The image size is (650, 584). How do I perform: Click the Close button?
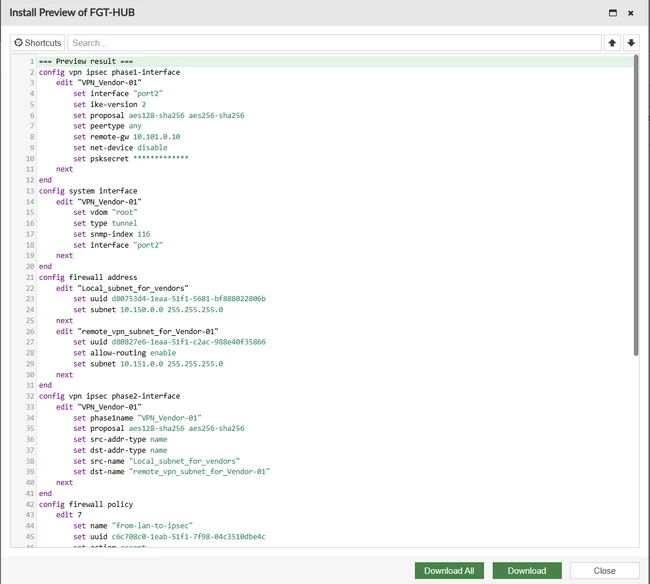coord(604,571)
